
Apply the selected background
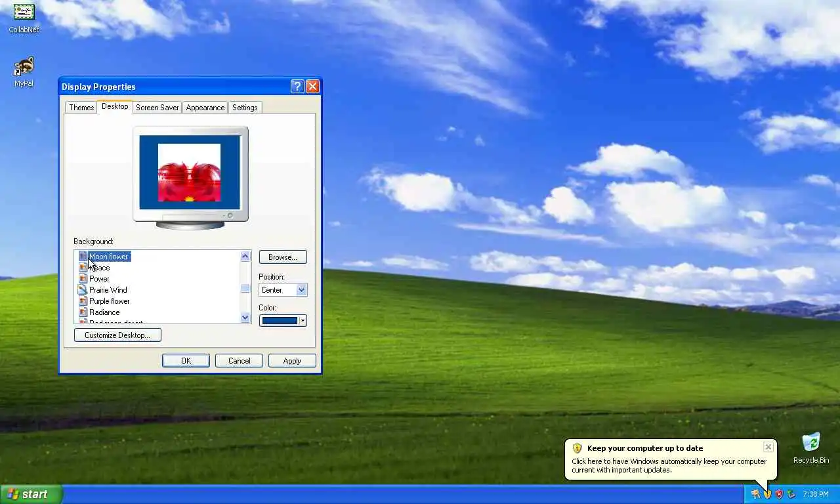click(292, 361)
